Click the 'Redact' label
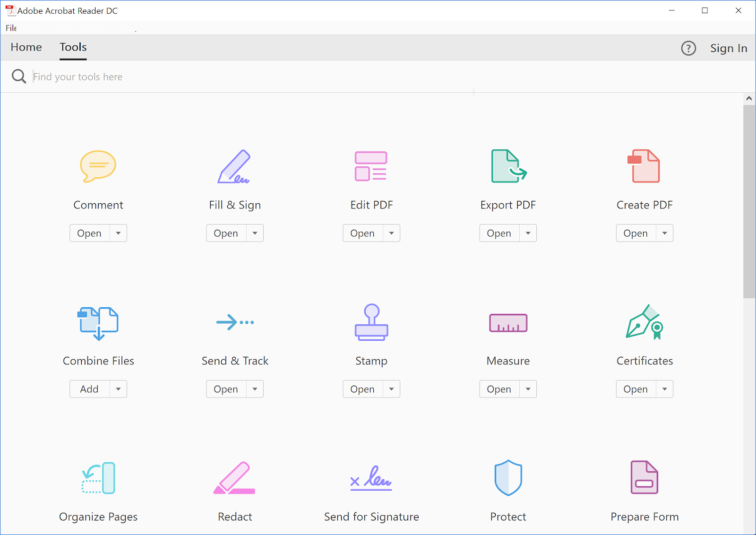 [x=235, y=517]
